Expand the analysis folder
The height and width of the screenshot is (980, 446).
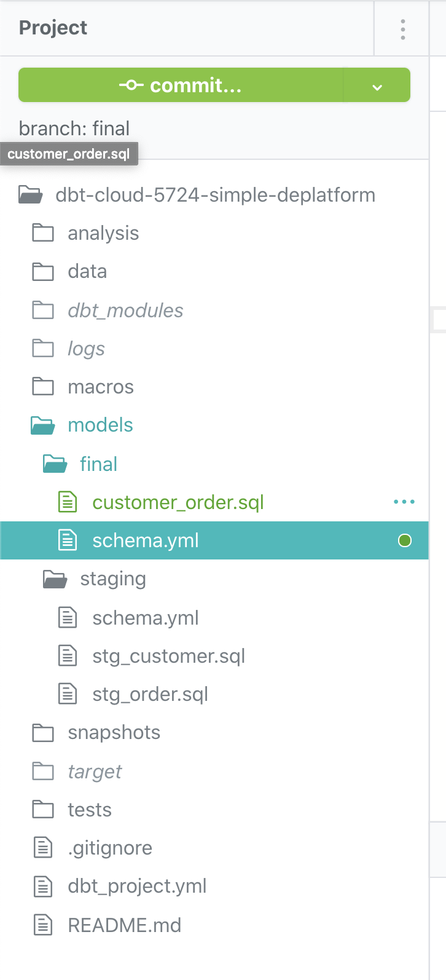103,234
